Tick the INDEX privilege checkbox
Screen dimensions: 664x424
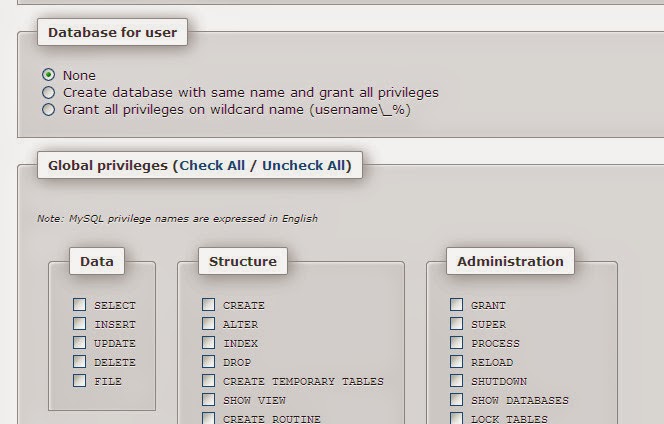(x=208, y=343)
